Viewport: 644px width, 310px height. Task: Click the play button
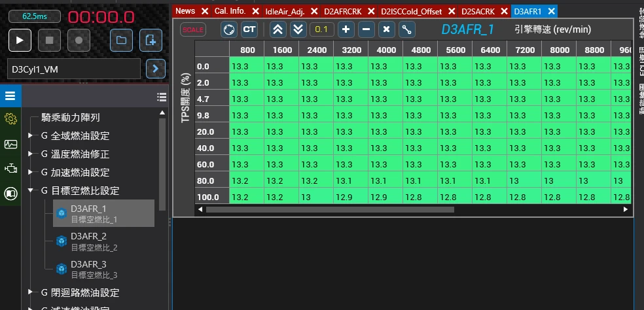[x=20, y=41]
